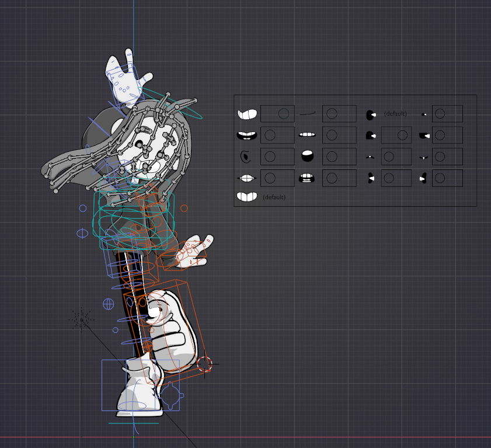Image resolution: width=491 pixels, height=448 pixels.
Task: Click the slider handle beside the downward curved eye
Action: click(440, 157)
